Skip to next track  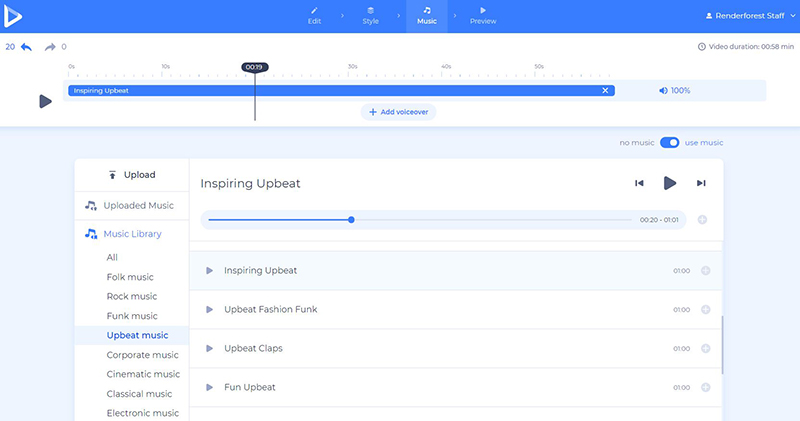coord(701,183)
